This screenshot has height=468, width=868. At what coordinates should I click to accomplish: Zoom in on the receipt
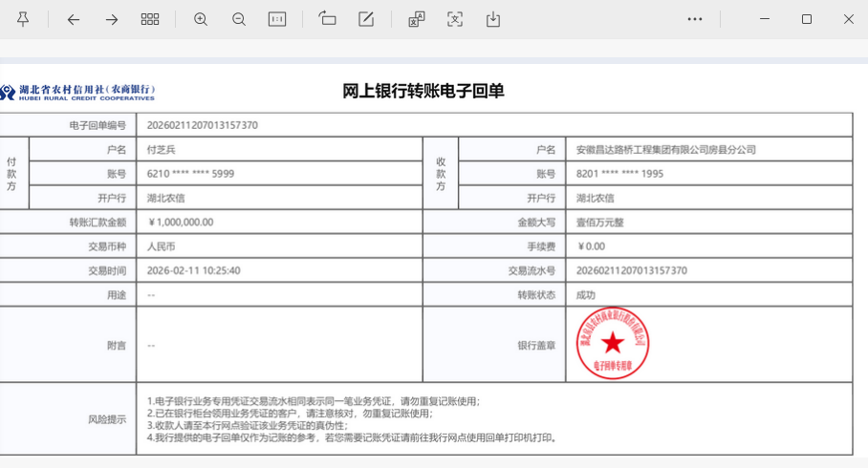pyautogui.click(x=201, y=19)
